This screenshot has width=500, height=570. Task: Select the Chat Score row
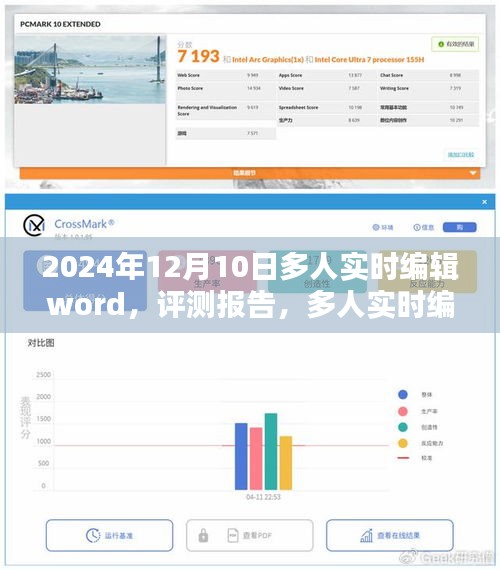[x=429, y=75]
